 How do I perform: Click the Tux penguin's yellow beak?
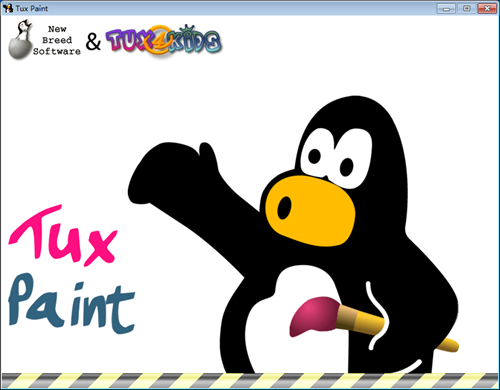tap(310, 211)
